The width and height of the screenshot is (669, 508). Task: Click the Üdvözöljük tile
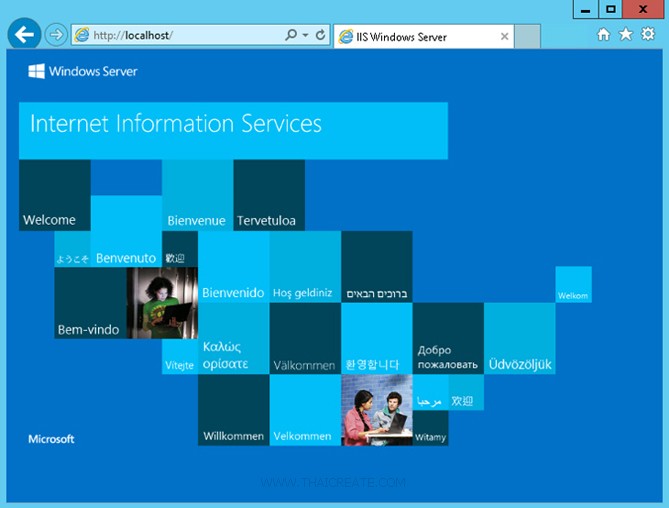click(x=520, y=339)
